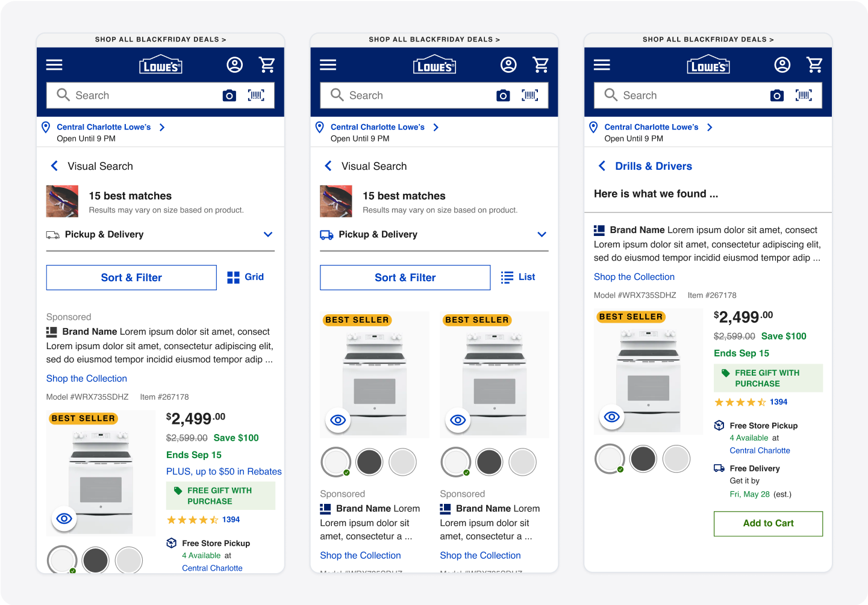Expand the Pickup & Delivery chevron in the middle phone
The image size is (868, 605).
click(542, 234)
